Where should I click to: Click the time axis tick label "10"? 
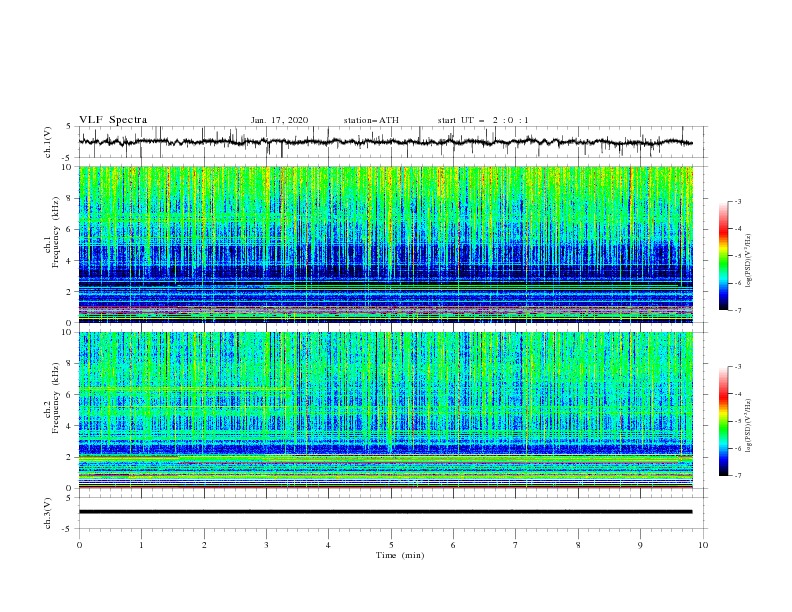click(x=703, y=545)
